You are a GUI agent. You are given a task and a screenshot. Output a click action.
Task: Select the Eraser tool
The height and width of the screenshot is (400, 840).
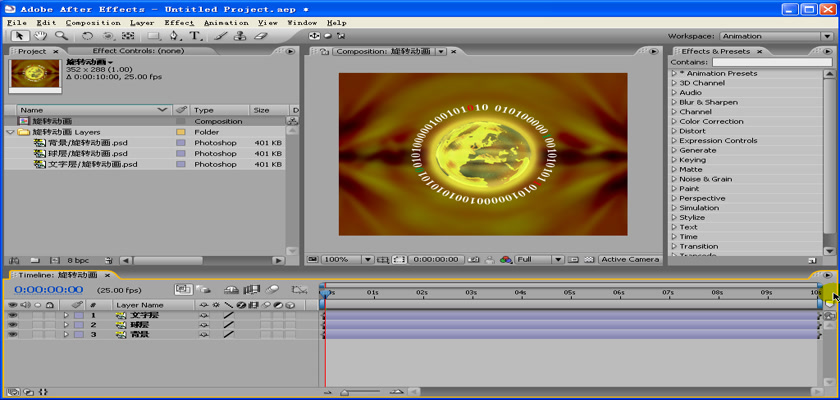pos(260,36)
